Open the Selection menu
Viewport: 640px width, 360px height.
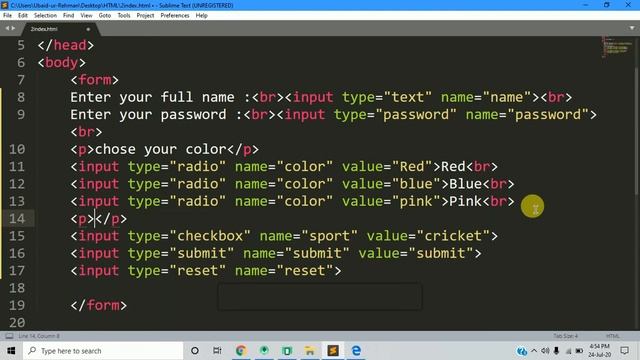point(45,16)
